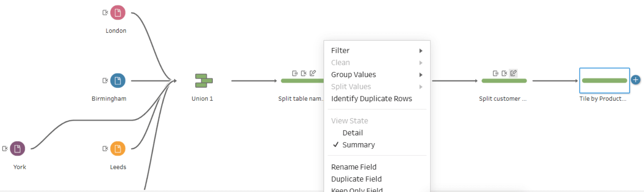644x192 pixels.
Task: Open the Filter menu entry
Action: point(340,51)
